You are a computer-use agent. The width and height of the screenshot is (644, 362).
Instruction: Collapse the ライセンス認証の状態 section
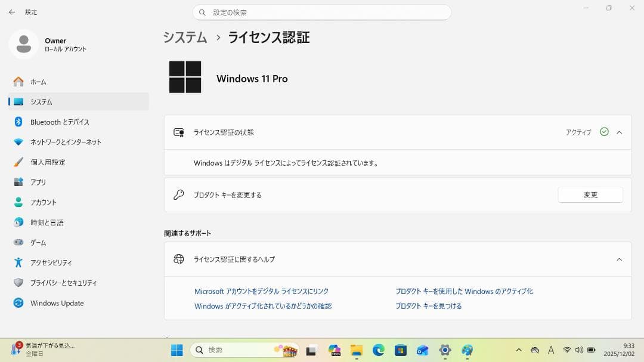pyautogui.click(x=620, y=132)
